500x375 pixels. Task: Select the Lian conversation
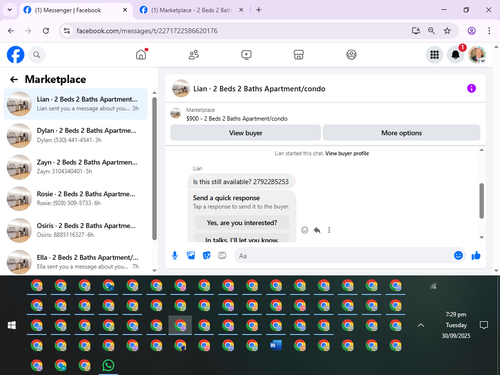[75, 104]
